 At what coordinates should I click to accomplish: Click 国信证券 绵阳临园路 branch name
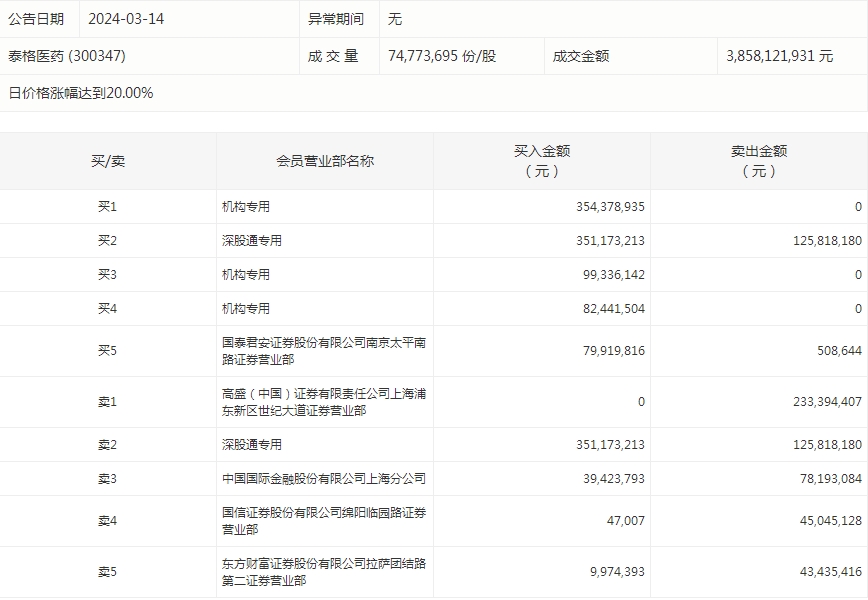(x=324, y=521)
